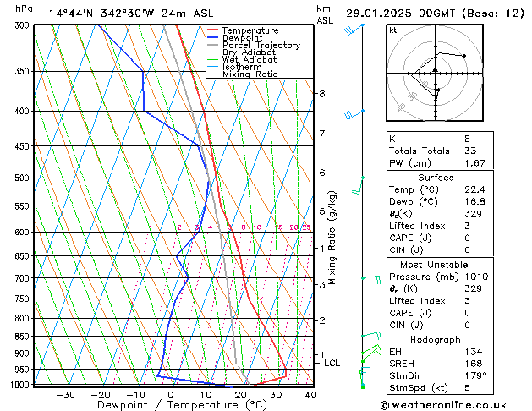Click the Dewpoint / Temperature (°C) axis title

click(182, 405)
